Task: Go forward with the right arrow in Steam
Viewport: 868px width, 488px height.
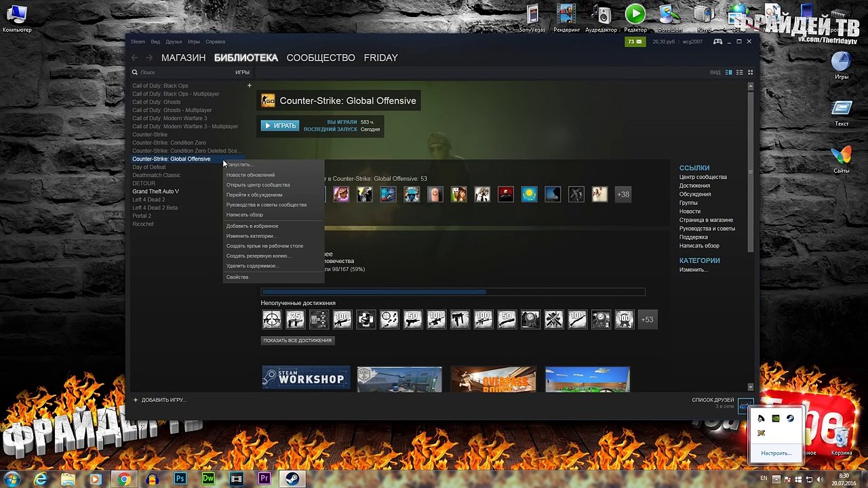Action: (149, 58)
